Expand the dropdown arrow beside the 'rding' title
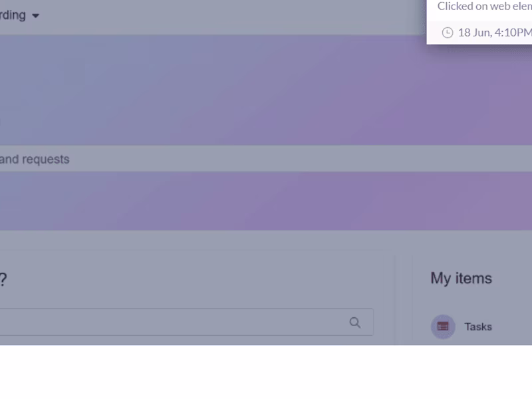Viewport: 532px width, 399px height. pyautogui.click(x=36, y=15)
